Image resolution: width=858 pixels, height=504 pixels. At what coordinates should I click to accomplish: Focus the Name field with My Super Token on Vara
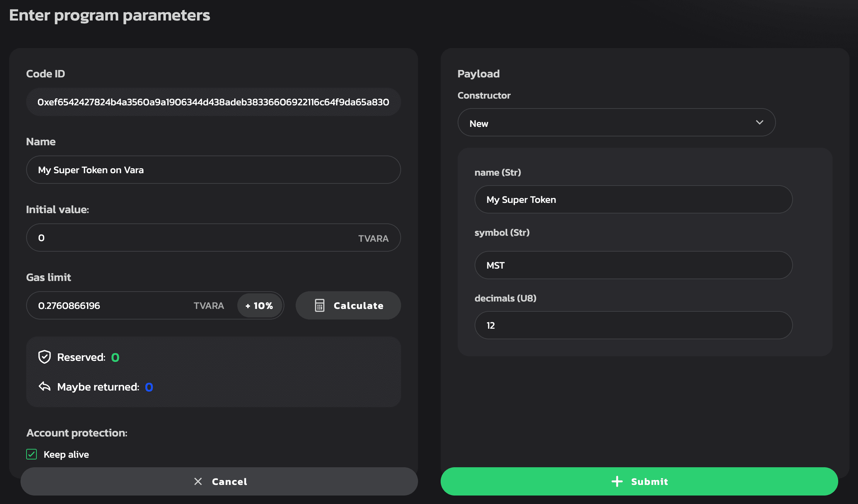[x=213, y=170]
